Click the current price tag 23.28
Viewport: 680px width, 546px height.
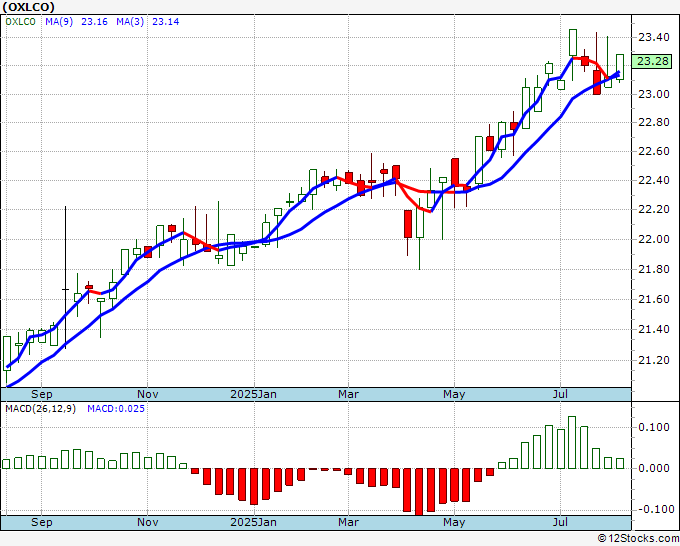point(653,61)
